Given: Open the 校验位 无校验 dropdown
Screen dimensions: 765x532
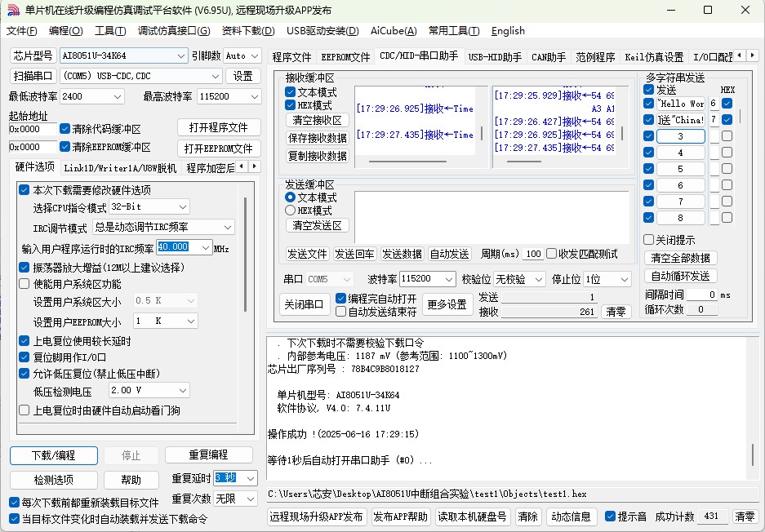Looking at the screenshot, I should click(538, 279).
